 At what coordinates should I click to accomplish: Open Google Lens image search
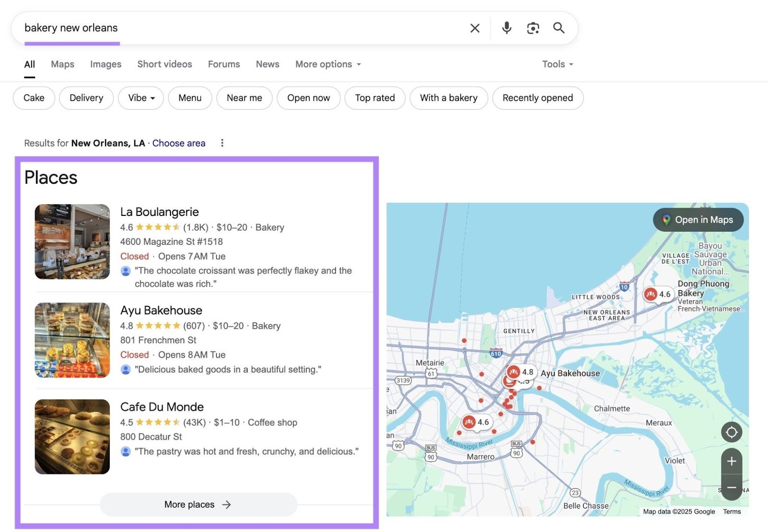click(533, 28)
